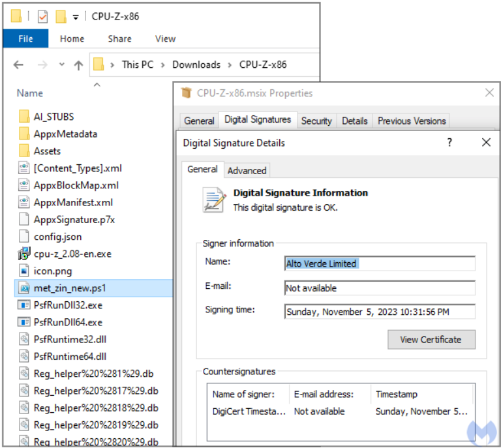The image size is (501, 448).
Task: Select the AppxSignature.p7x file icon
Action: click(24, 220)
